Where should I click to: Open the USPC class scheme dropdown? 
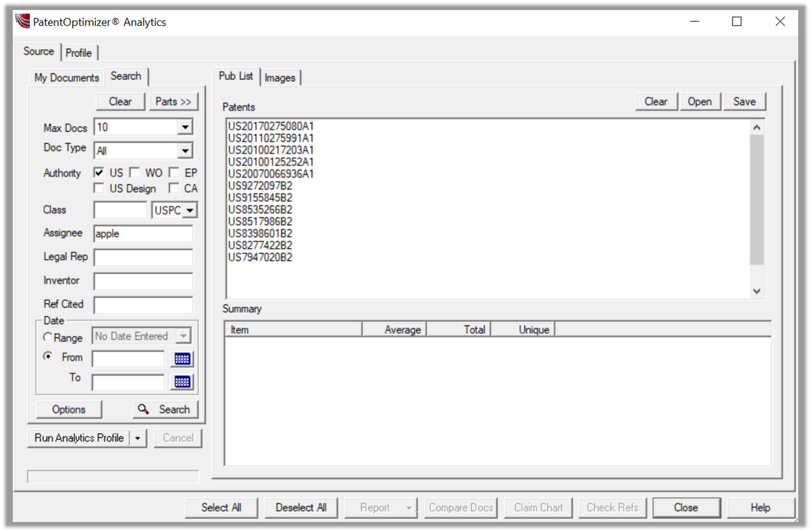click(x=190, y=210)
